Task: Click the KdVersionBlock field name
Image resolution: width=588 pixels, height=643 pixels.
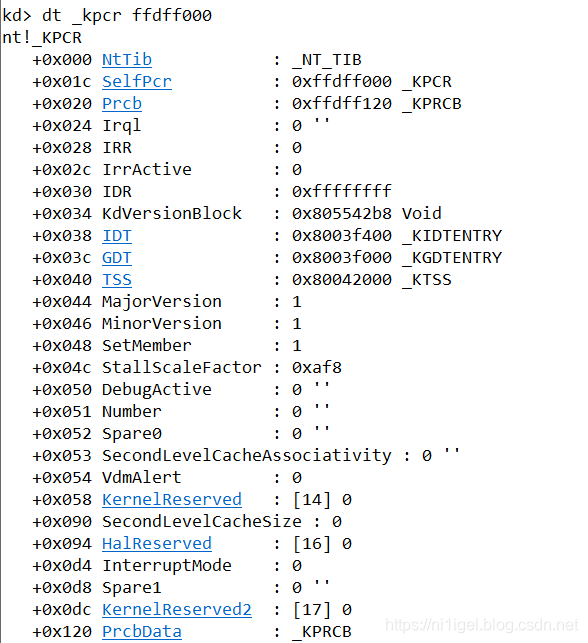Action: pyautogui.click(x=172, y=214)
